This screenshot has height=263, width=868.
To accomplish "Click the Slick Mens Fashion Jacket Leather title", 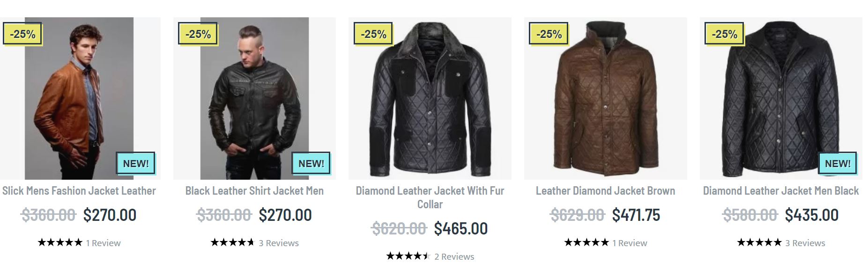I will tap(79, 191).
